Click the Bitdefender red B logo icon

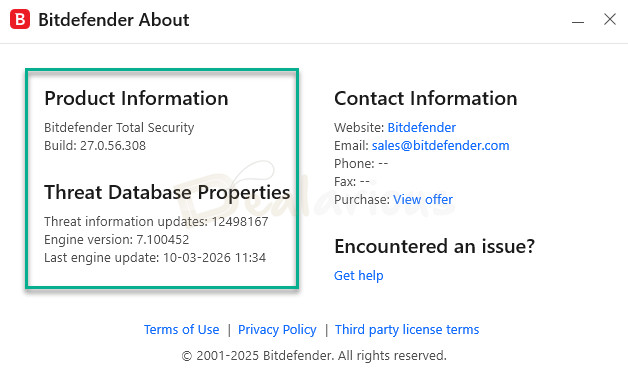[20, 19]
